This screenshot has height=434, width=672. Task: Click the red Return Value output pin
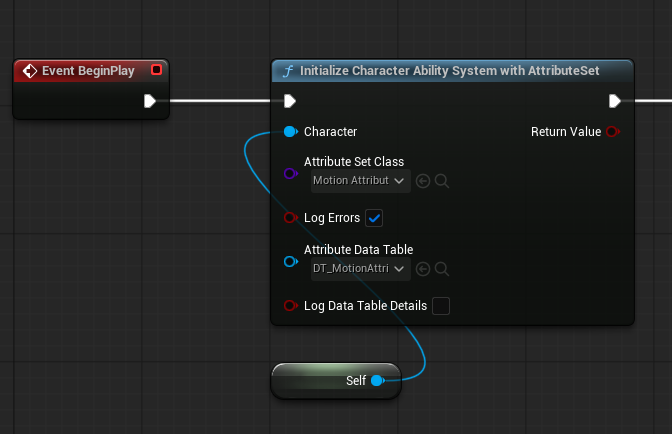tap(613, 132)
